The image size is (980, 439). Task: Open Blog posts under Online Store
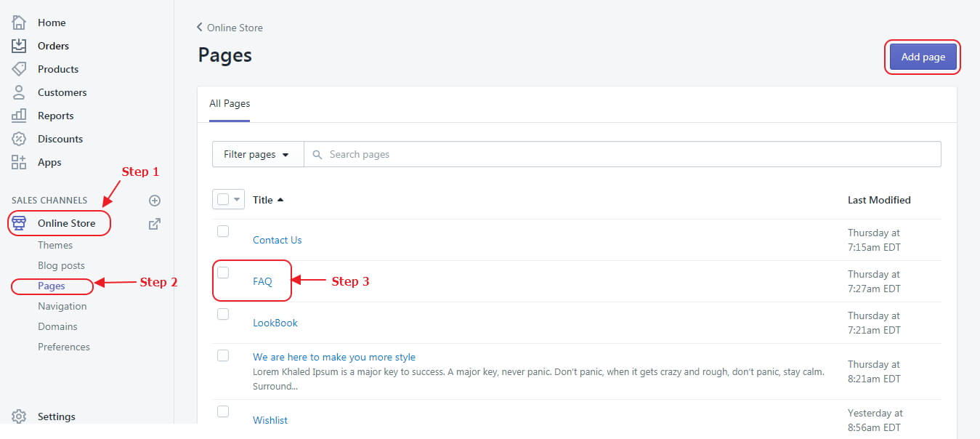click(62, 265)
